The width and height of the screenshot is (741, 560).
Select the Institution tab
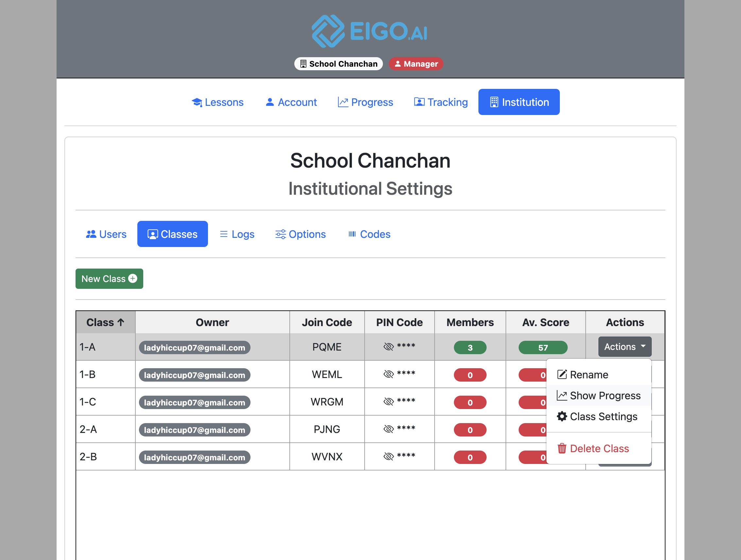coord(519,102)
